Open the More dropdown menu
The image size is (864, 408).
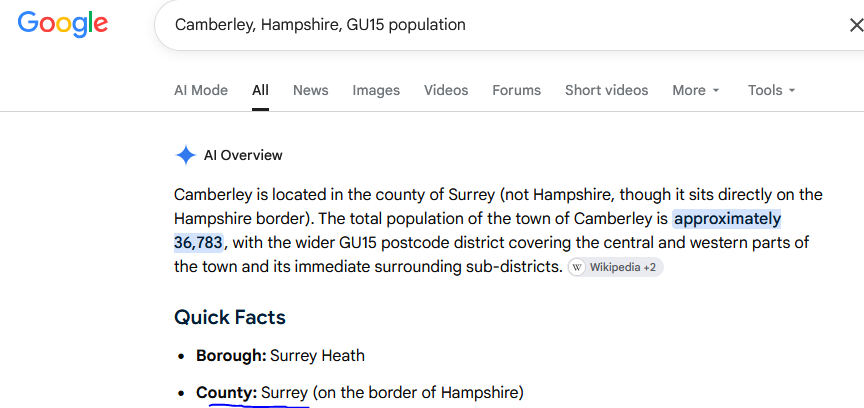[x=696, y=90]
